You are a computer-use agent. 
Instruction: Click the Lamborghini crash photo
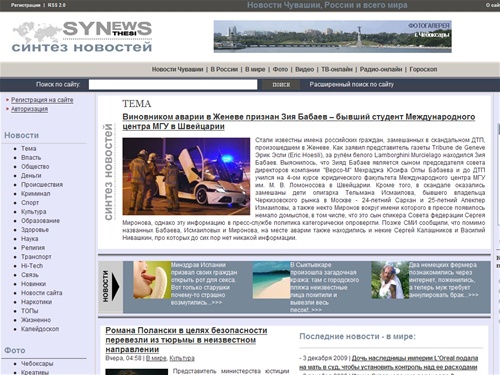click(x=186, y=176)
